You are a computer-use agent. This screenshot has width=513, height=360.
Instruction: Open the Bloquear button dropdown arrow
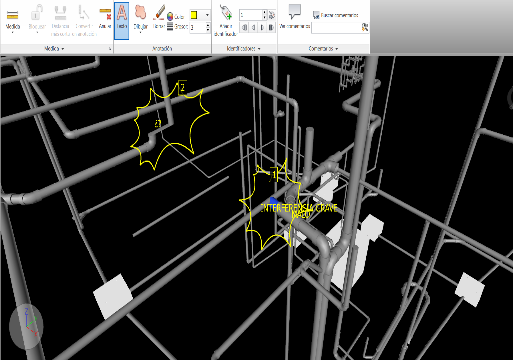pos(37,32)
